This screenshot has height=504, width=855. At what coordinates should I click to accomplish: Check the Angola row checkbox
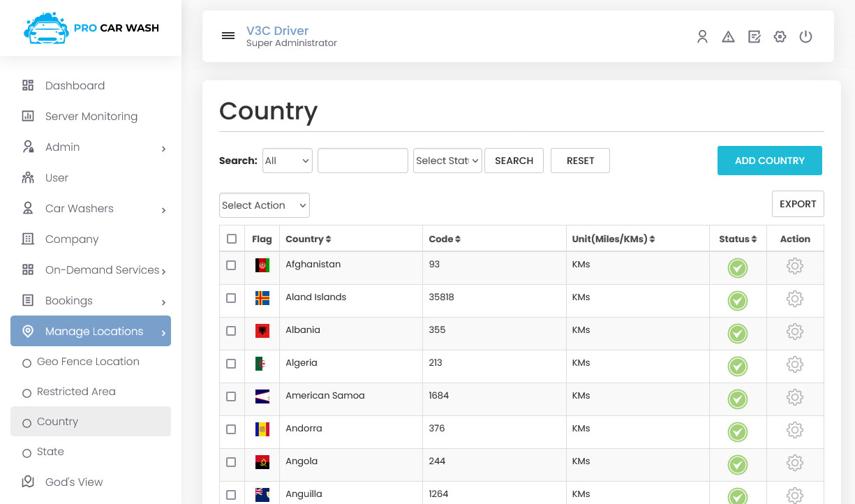(231, 462)
